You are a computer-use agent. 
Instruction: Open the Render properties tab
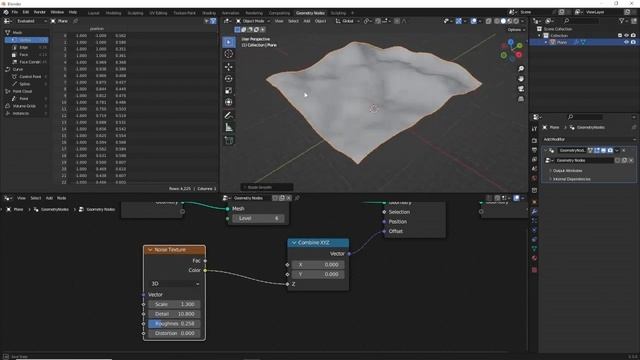coord(534,140)
